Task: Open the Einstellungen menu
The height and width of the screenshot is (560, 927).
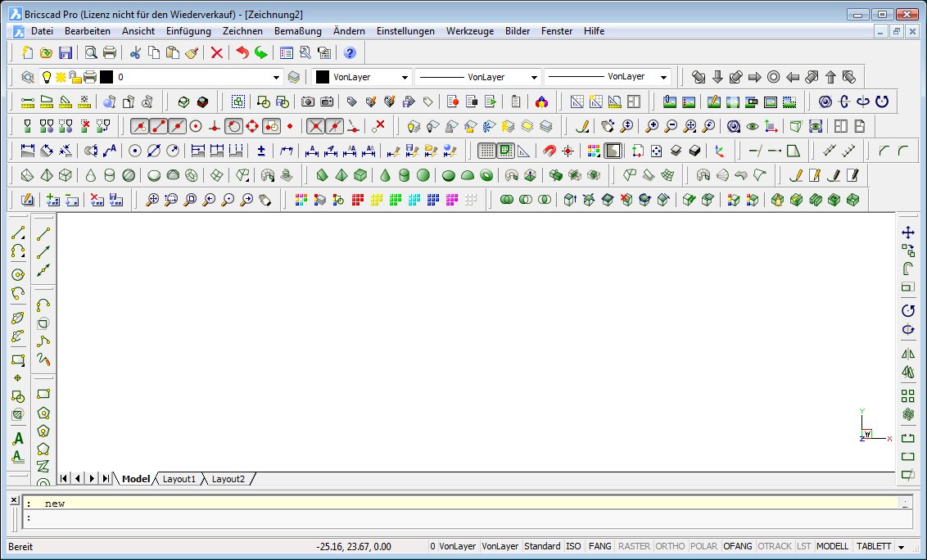Action: pyautogui.click(x=405, y=31)
